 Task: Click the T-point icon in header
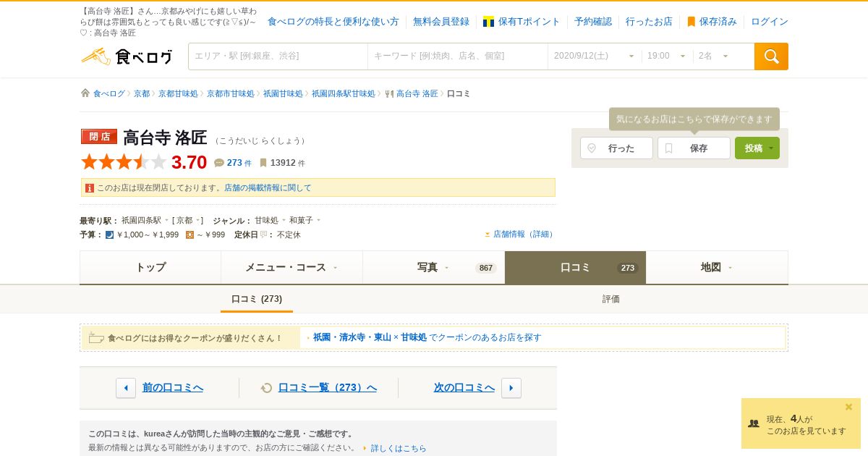click(x=488, y=22)
